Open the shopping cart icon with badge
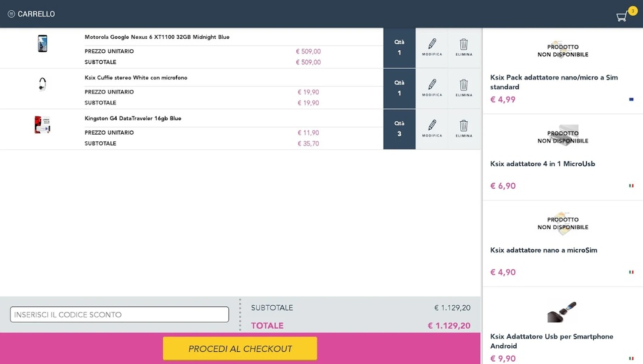The width and height of the screenshot is (643, 364). click(x=626, y=15)
